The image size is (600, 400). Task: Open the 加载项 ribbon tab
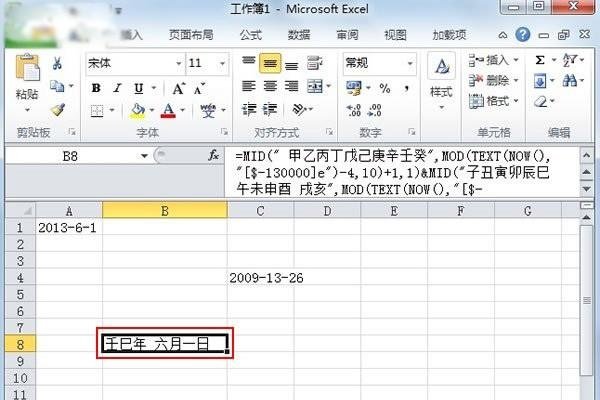click(449, 35)
